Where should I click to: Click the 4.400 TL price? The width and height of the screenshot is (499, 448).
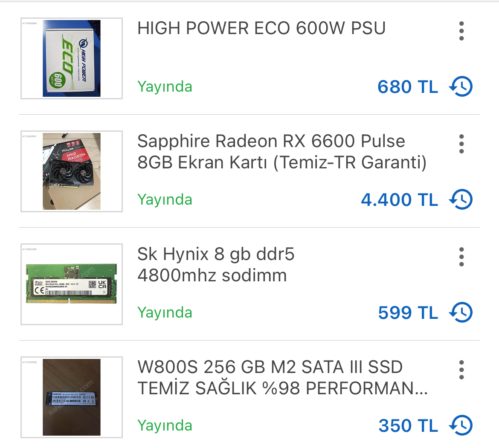[x=399, y=199]
